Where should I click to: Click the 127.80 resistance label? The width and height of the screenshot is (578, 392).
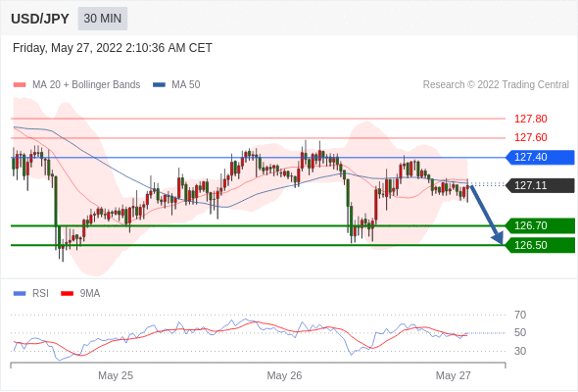(530, 120)
